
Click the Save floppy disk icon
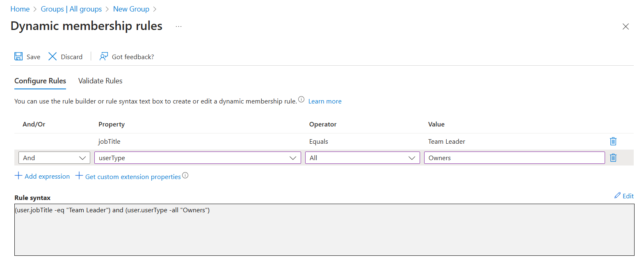click(18, 56)
